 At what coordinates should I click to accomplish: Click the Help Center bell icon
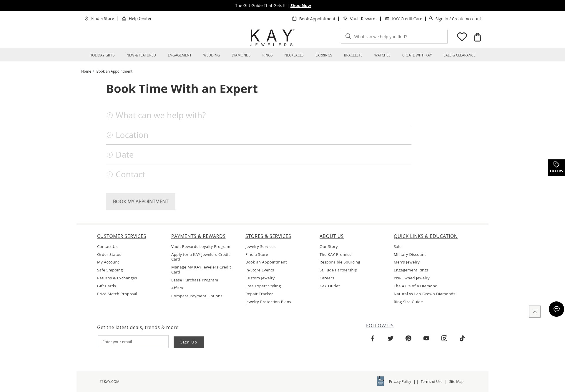coord(124,19)
